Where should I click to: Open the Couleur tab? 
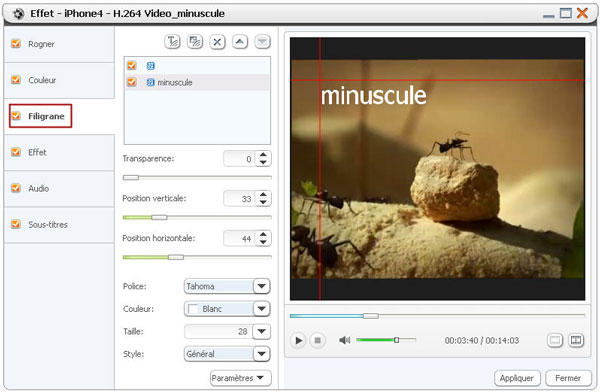coord(59,80)
